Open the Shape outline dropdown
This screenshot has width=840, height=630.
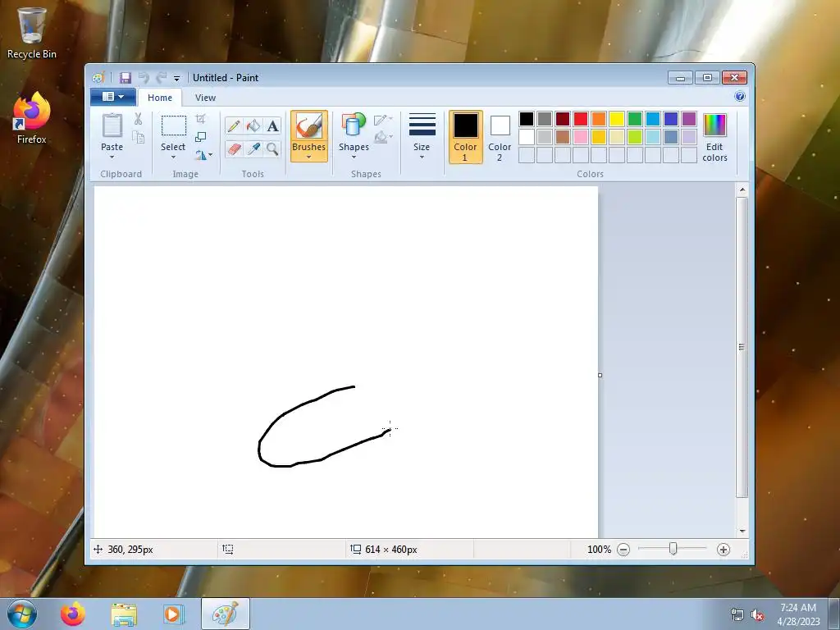pos(384,120)
